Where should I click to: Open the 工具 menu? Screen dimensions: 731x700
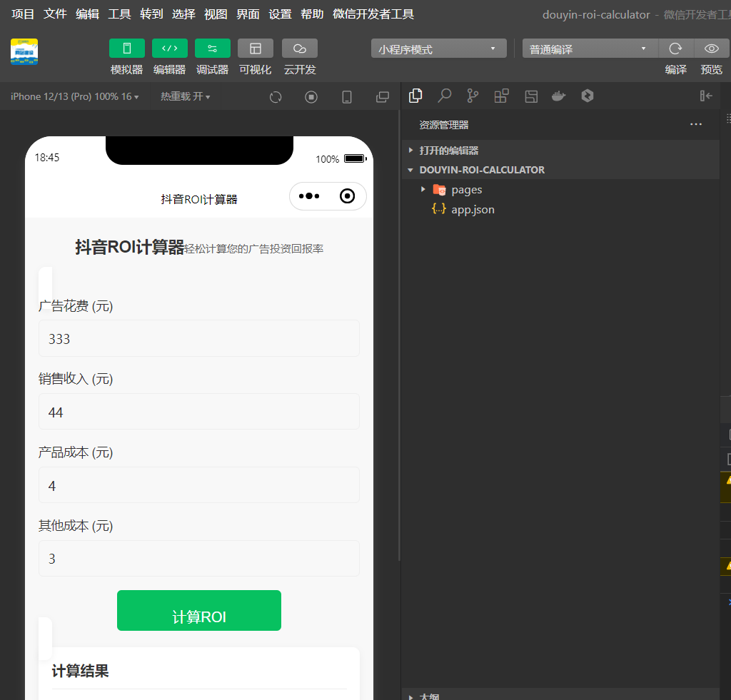[x=119, y=14]
